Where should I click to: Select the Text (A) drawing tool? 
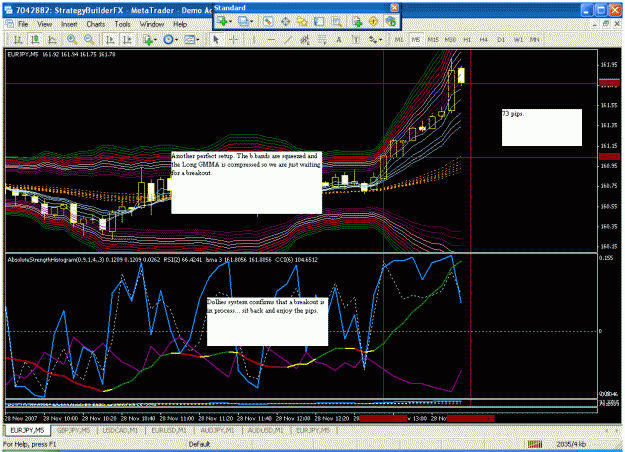[339, 39]
